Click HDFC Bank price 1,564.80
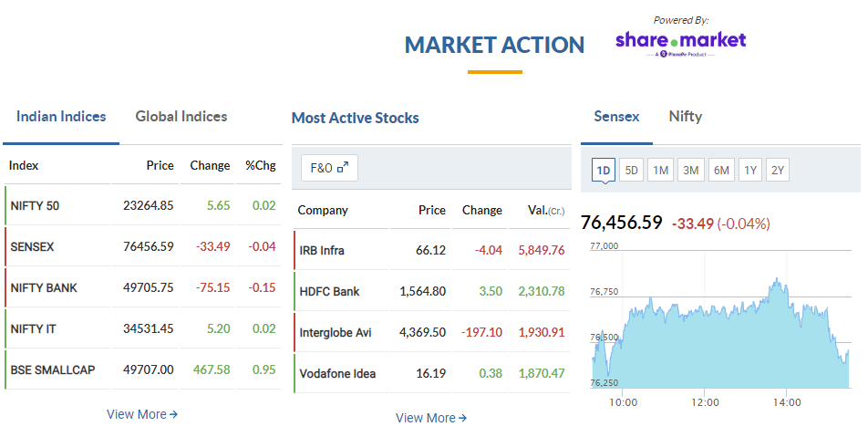Viewport: 868px width, 437px height. tap(422, 291)
